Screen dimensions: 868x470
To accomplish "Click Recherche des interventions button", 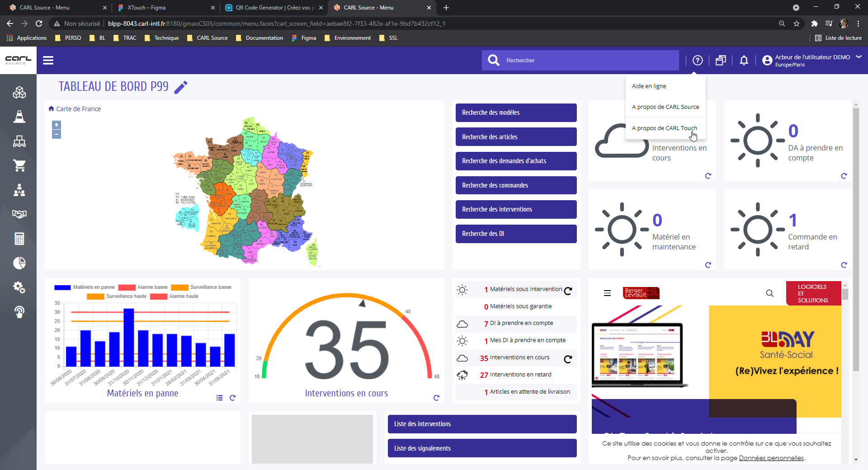I will coord(516,209).
